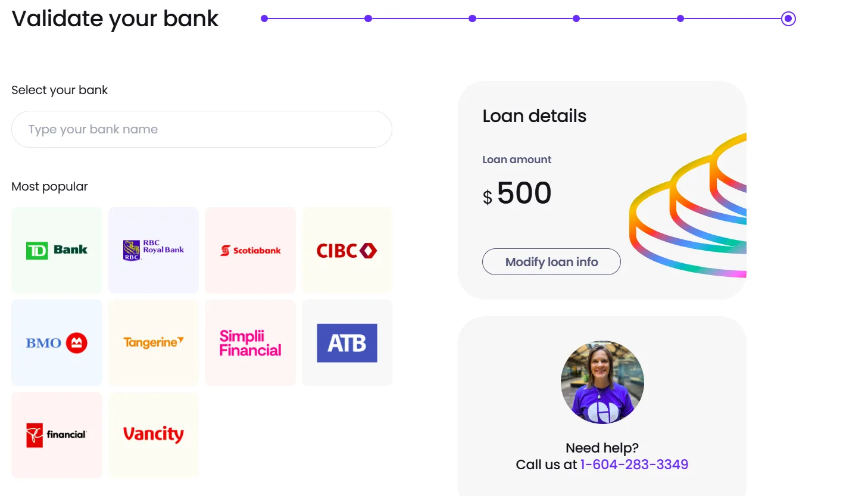868x496 pixels.
Task: Choose Scotiabank as your bank
Action: pyautogui.click(x=250, y=250)
